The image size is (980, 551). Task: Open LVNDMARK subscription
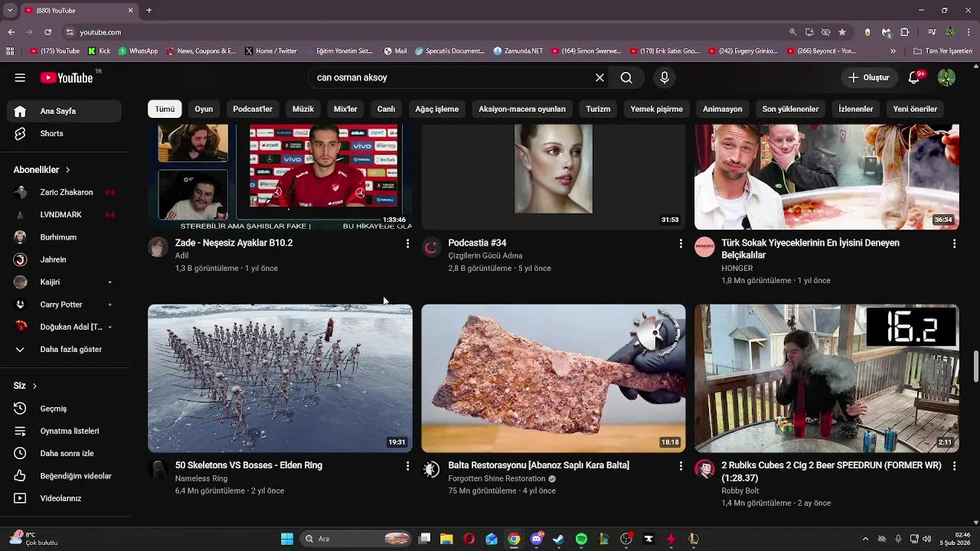(65, 215)
